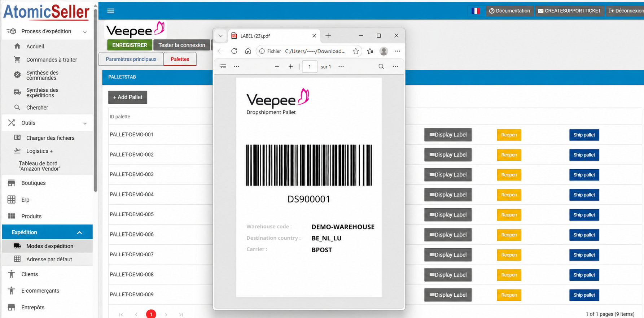The height and width of the screenshot is (318, 644).
Task: Click the browser home icon in the PDF window
Action: pos(248,51)
